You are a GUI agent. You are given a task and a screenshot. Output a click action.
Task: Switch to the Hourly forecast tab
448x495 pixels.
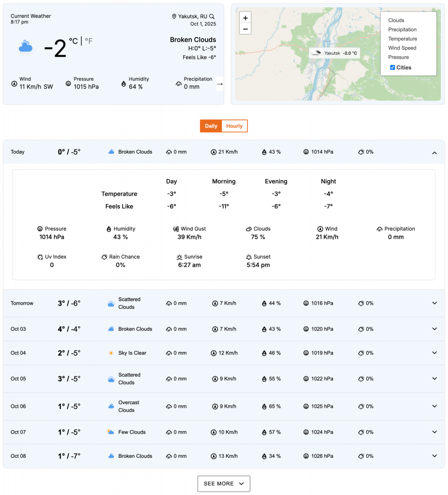click(234, 126)
